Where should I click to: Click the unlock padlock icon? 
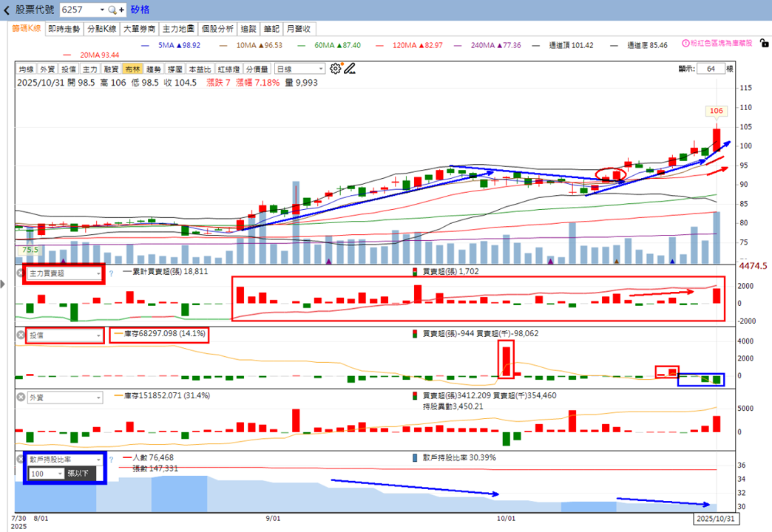(x=764, y=44)
